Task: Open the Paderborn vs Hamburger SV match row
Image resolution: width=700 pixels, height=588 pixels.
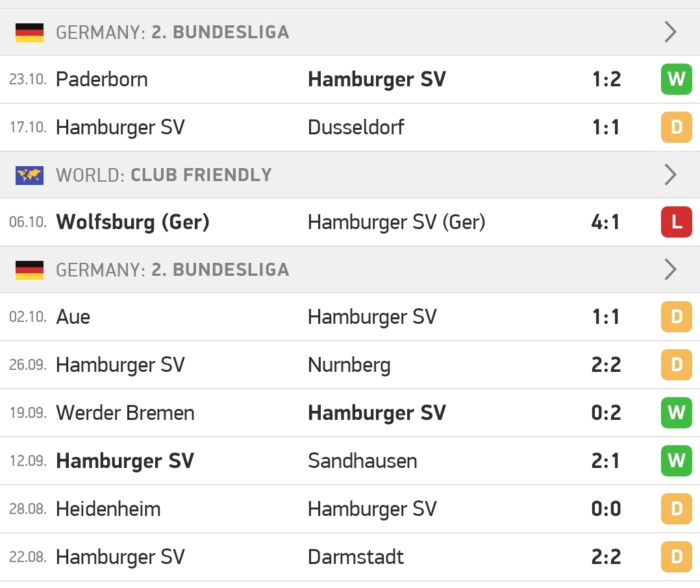Action: coord(350,79)
